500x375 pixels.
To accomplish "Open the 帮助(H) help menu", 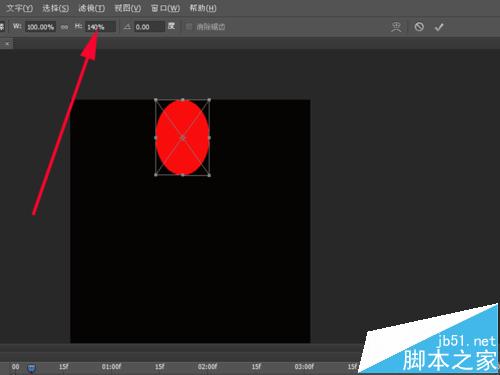I will click(203, 8).
